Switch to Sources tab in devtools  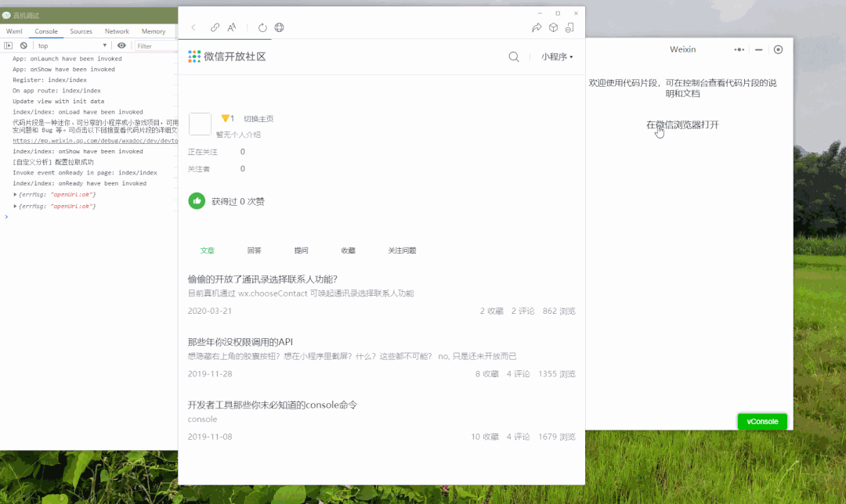coord(81,31)
